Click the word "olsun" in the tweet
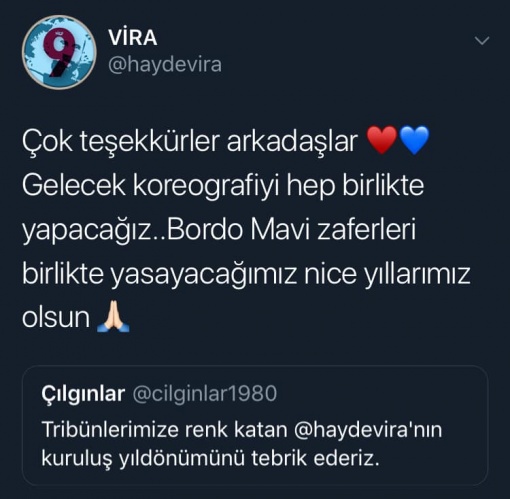The image size is (510, 499). [56, 317]
